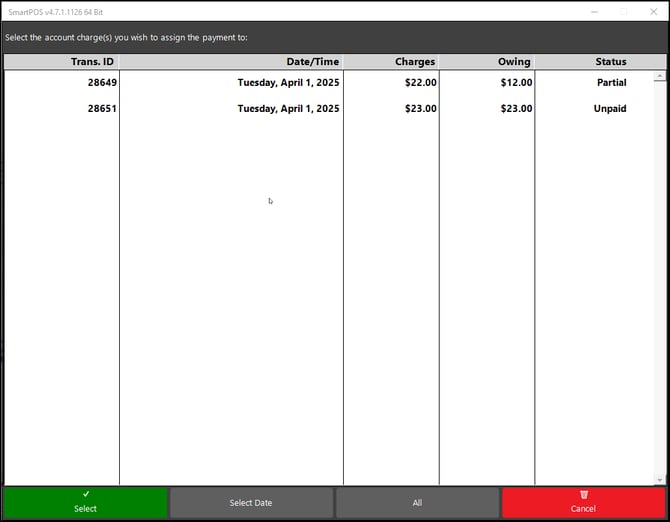Click the Charges column header

click(x=414, y=62)
